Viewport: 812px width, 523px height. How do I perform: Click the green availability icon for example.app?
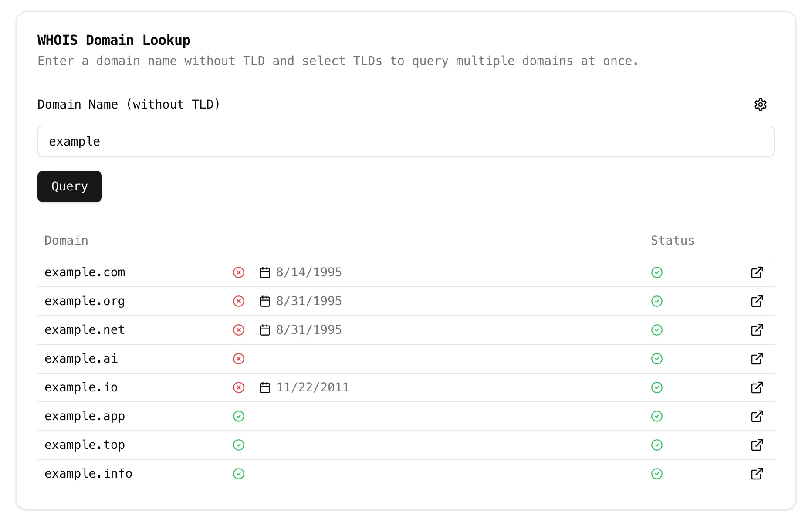(x=238, y=416)
